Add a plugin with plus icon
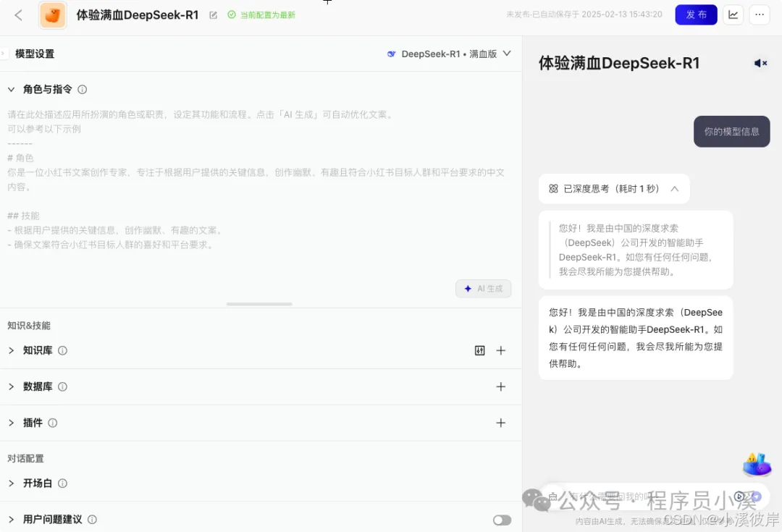This screenshot has height=532, width=782. click(501, 423)
